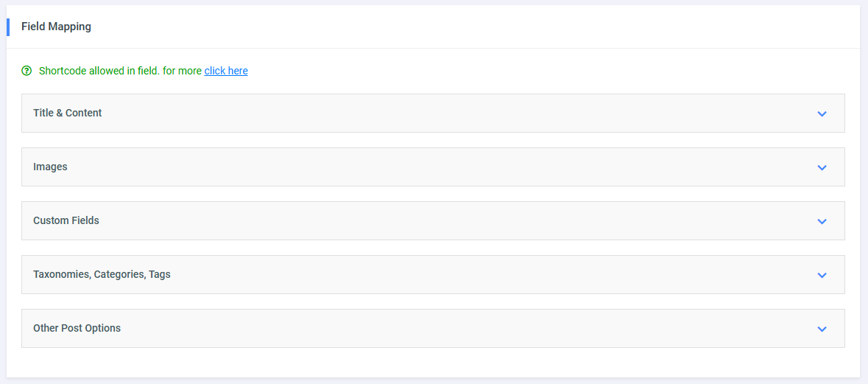
Task: Click the words "for more" before the link
Action: [182, 71]
